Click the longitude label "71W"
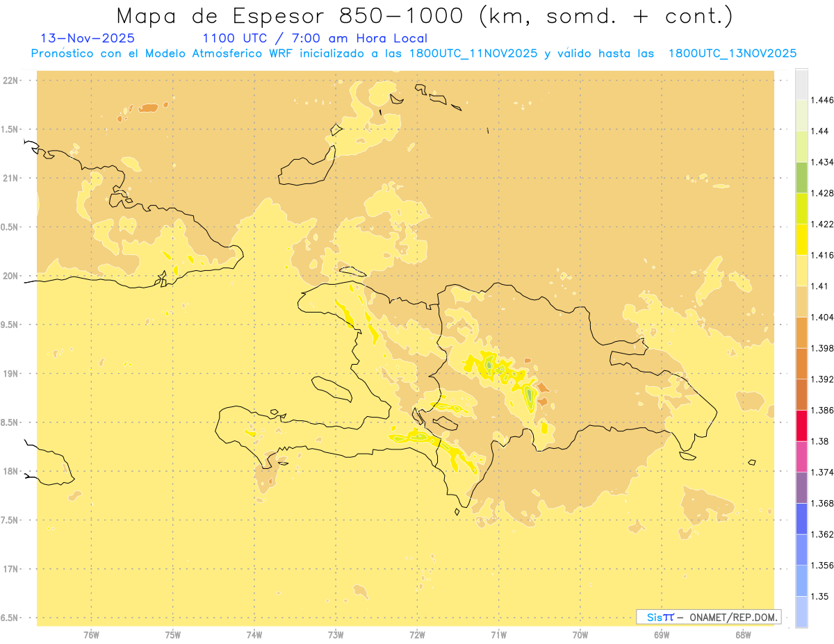 [x=498, y=635]
